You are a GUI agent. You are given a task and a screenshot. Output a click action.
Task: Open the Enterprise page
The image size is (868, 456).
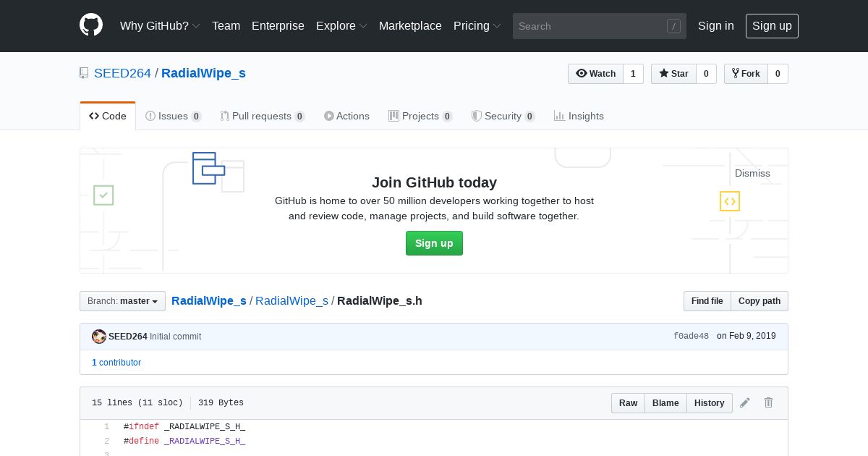pyautogui.click(x=278, y=25)
